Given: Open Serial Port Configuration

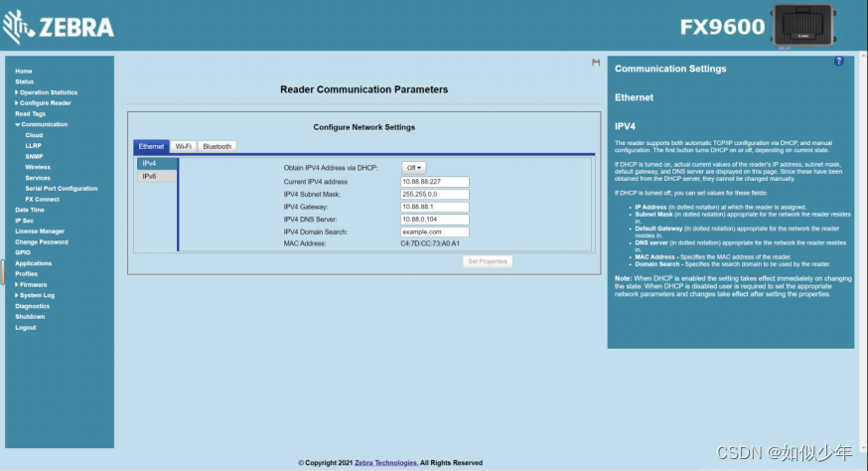Looking at the screenshot, I should (62, 189).
